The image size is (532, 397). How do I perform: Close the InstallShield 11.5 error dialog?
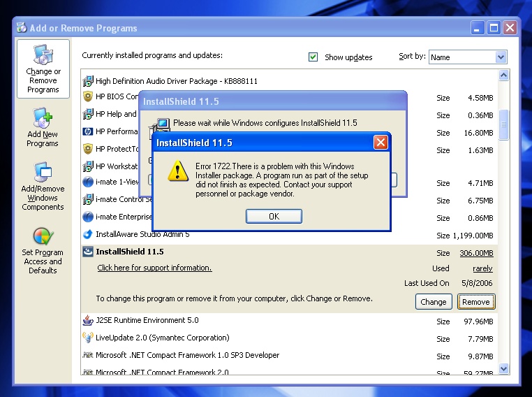[x=380, y=143]
